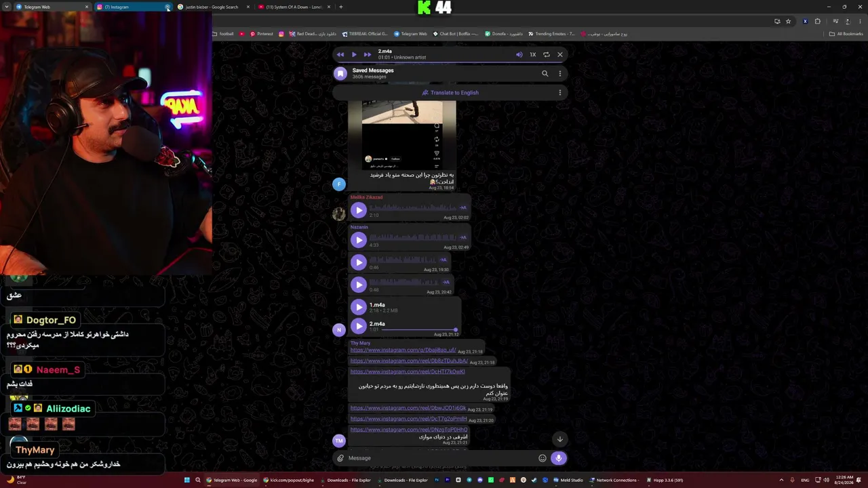Screen dimensions: 868x488
Task: Open Happ 3.3.6 taskbar app
Action: tap(665, 480)
